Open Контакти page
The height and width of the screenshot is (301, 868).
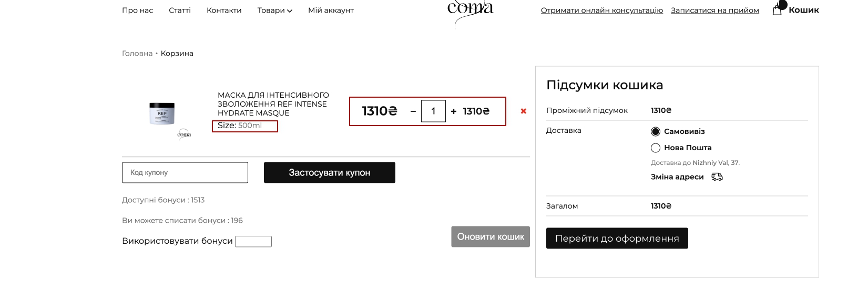pyautogui.click(x=224, y=11)
